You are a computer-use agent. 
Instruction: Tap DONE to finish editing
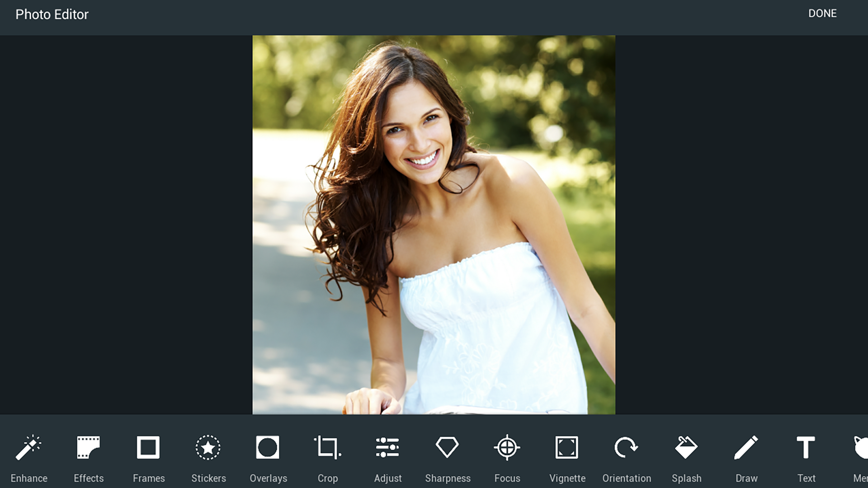(x=823, y=14)
